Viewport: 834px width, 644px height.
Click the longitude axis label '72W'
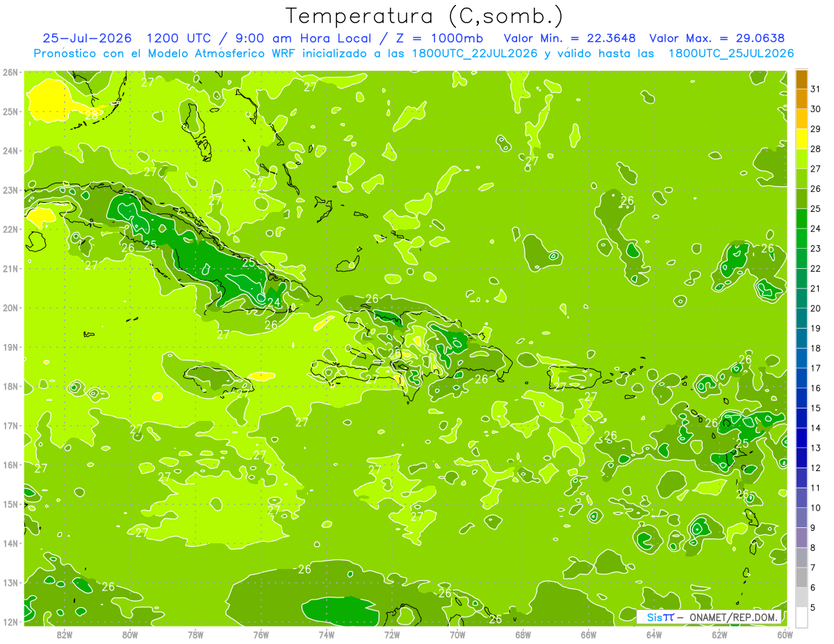392,634
